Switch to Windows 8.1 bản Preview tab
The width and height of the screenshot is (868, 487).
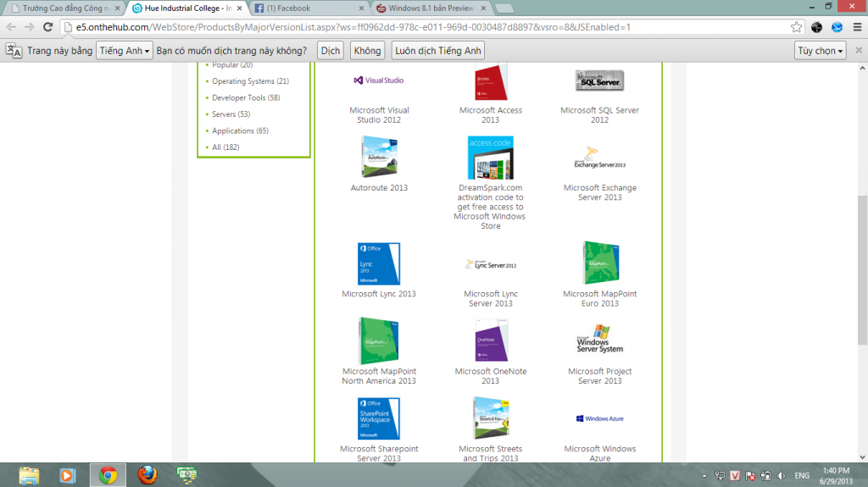click(431, 8)
